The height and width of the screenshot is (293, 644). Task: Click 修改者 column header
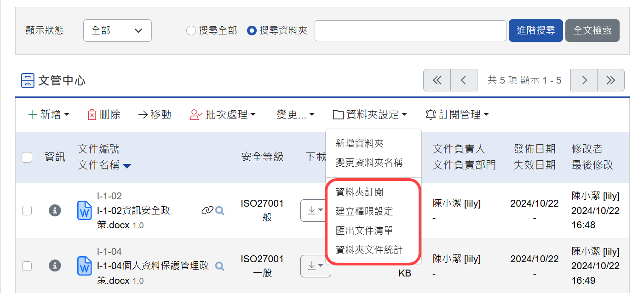[x=587, y=149]
